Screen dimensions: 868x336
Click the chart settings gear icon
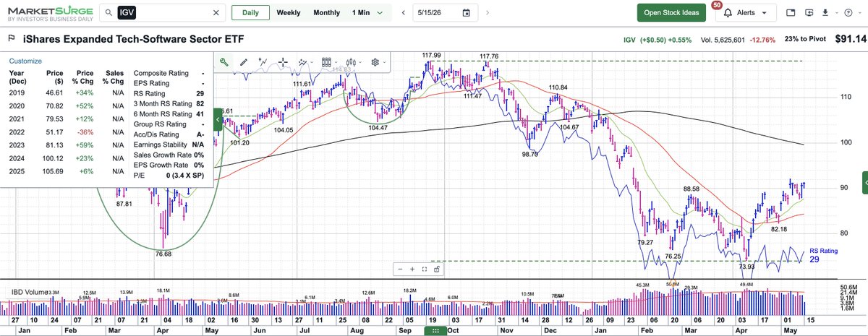point(375,62)
